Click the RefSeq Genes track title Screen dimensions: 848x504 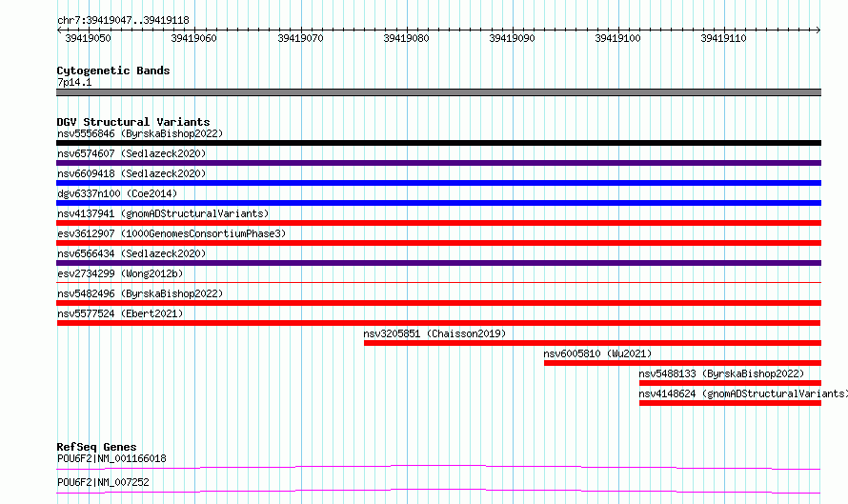(x=96, y=447)
